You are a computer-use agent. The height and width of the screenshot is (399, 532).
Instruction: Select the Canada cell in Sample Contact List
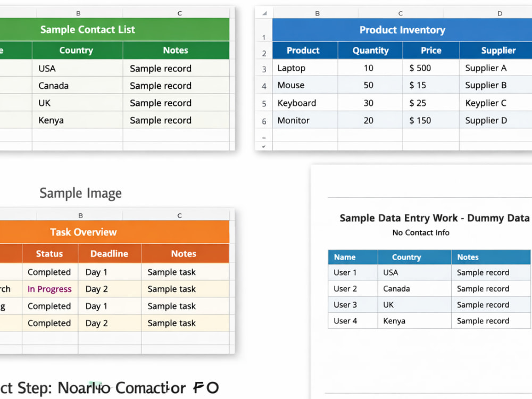pos(77,86)
